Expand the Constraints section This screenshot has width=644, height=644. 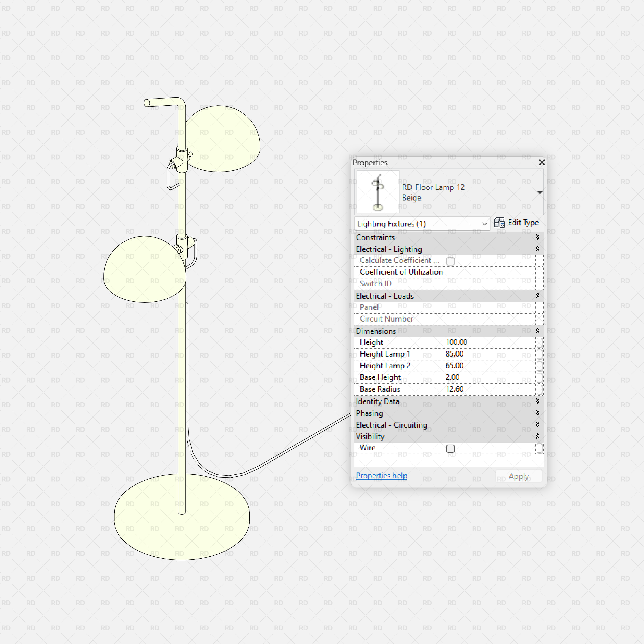(537, 237)
